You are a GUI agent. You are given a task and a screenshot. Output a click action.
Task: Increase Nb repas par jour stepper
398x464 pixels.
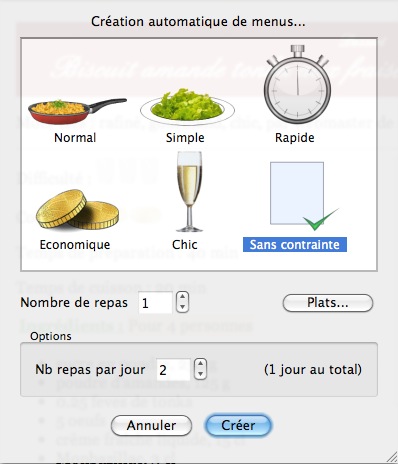(200, 364)
